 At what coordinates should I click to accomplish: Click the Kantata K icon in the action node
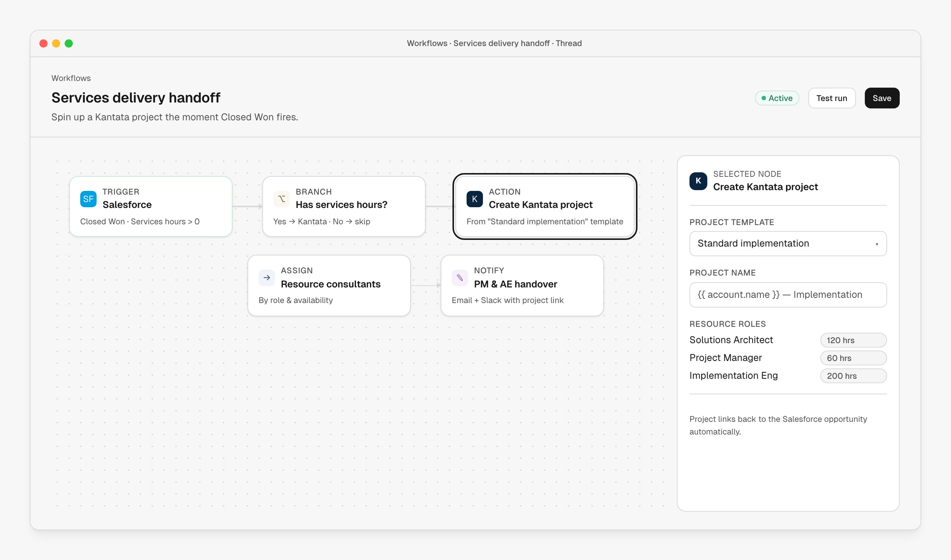click(475, 199)
